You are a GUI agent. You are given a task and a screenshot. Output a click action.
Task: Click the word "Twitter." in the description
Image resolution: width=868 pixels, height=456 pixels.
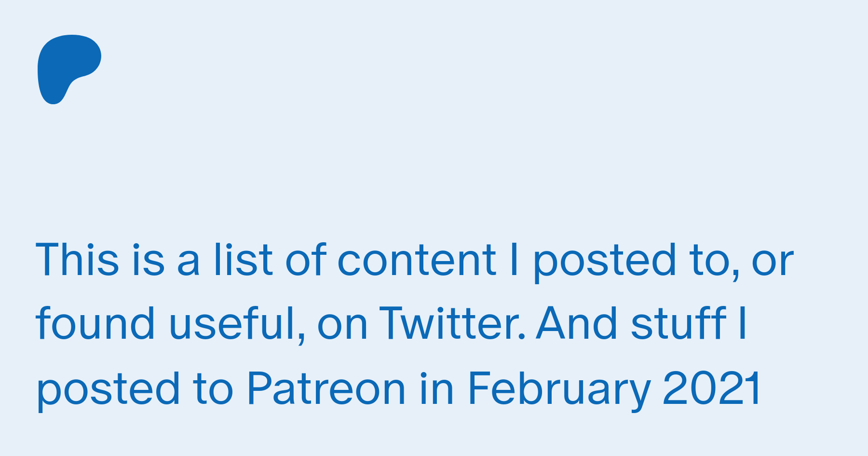[x=452, y=323]
